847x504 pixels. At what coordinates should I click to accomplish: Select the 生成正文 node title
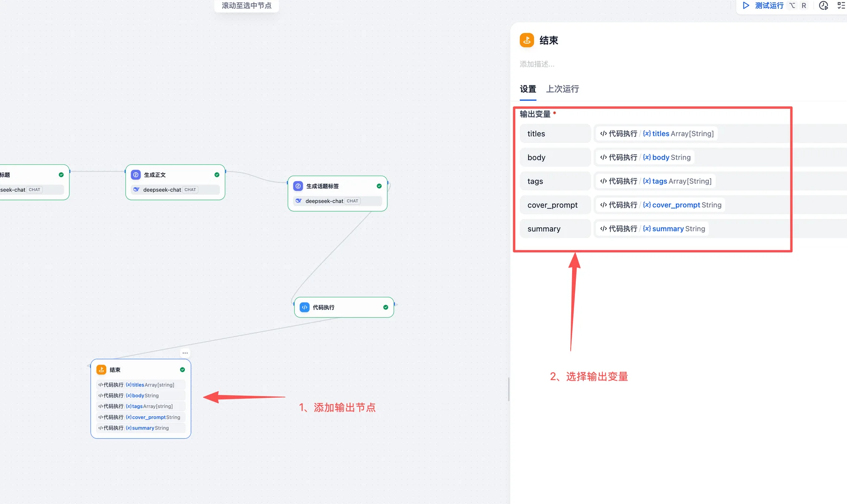[155, 175]
